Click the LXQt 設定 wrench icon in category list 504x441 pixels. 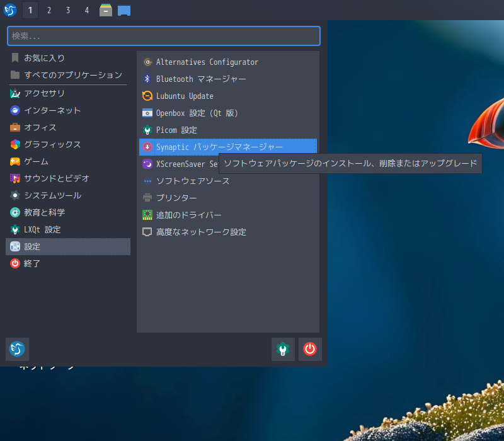click(14, 229)
